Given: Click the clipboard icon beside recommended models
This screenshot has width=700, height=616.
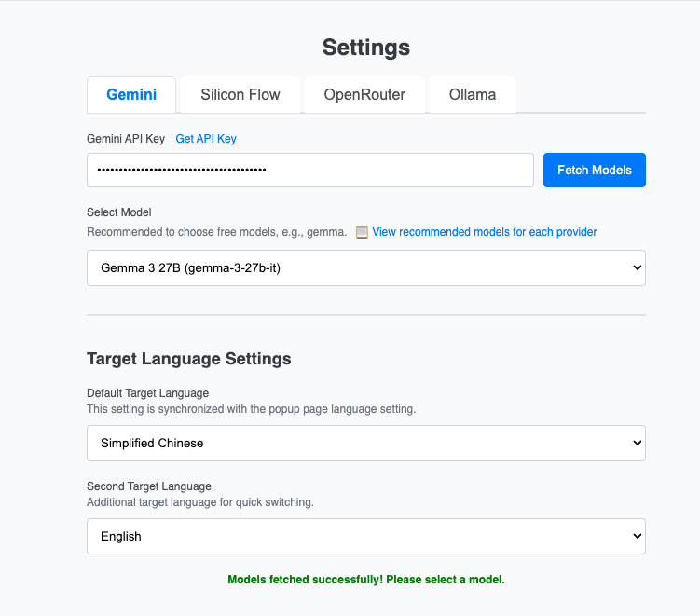Looking at the screenshot, I should pos(362,232).
